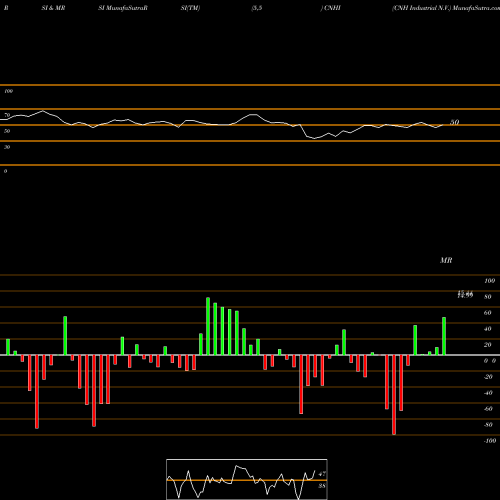Screen dimensions: 500x500
Task: Click the '30' label on RSI scale
Action: (x=7, y=147)
